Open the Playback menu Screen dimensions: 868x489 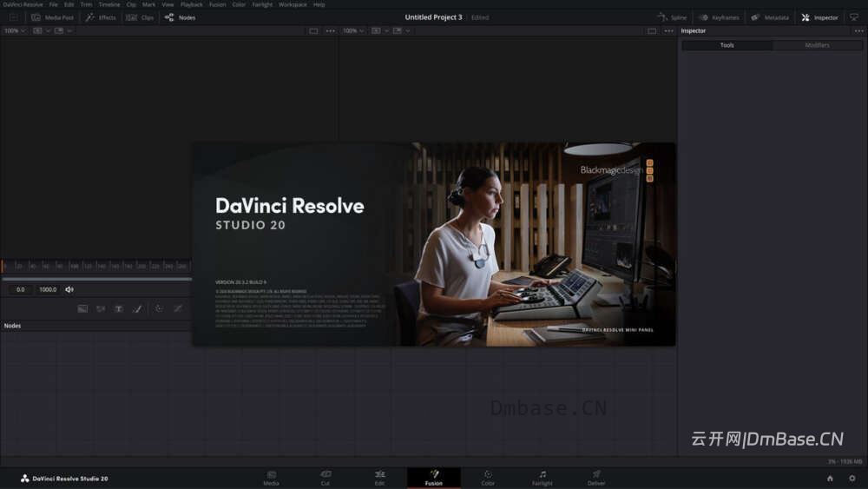click(x=192, y=3)
